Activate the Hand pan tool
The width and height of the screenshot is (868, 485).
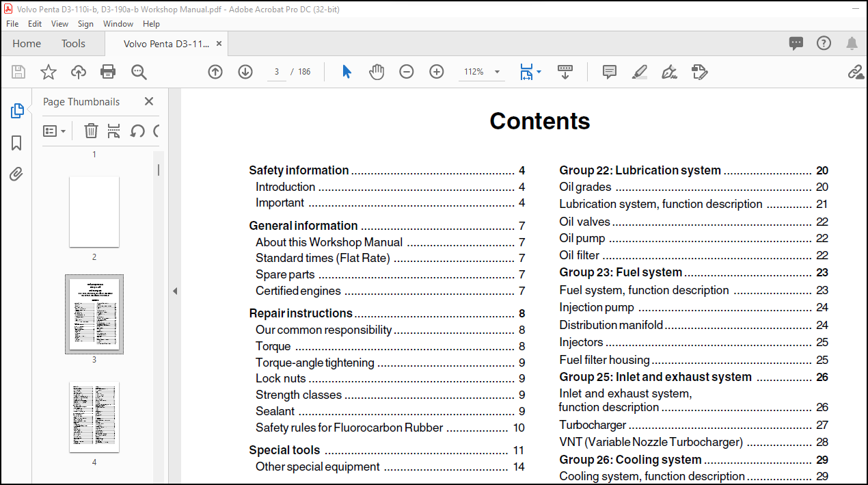coord(377,72)
